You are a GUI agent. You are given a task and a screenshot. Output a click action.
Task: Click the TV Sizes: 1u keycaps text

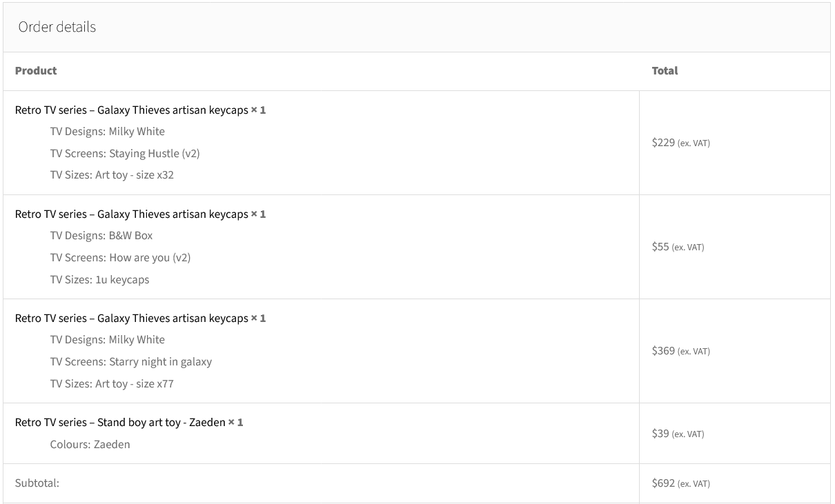pos(99,280)
